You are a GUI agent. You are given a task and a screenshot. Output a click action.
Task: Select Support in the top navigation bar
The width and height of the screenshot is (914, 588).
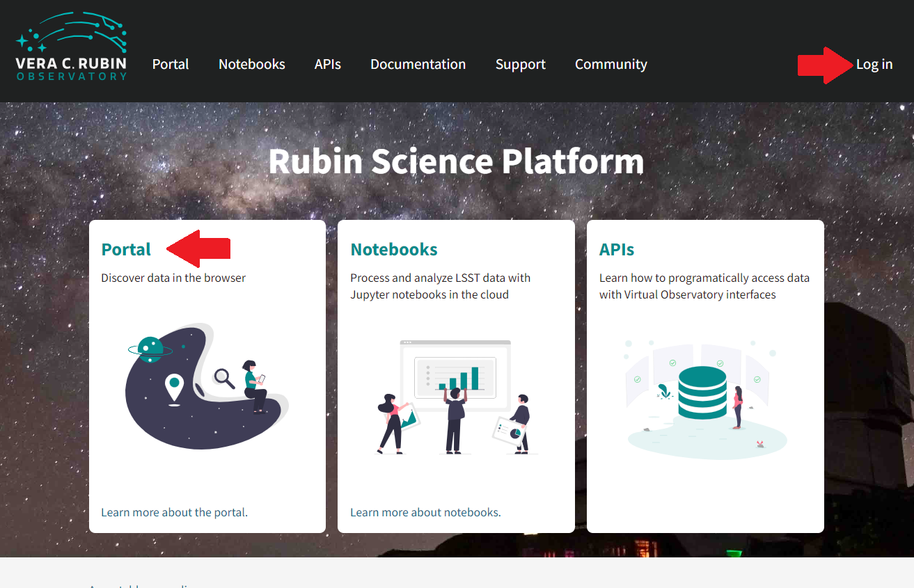520,64
